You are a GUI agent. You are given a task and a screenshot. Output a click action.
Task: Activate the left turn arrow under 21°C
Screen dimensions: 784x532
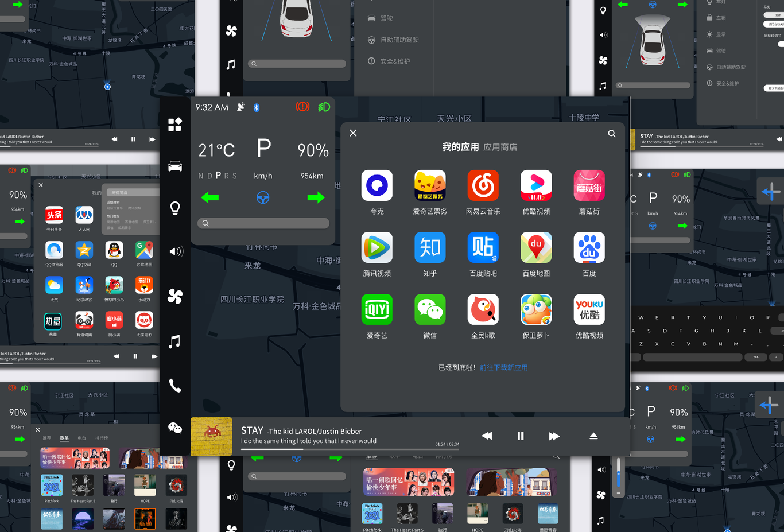coord(210,197)
